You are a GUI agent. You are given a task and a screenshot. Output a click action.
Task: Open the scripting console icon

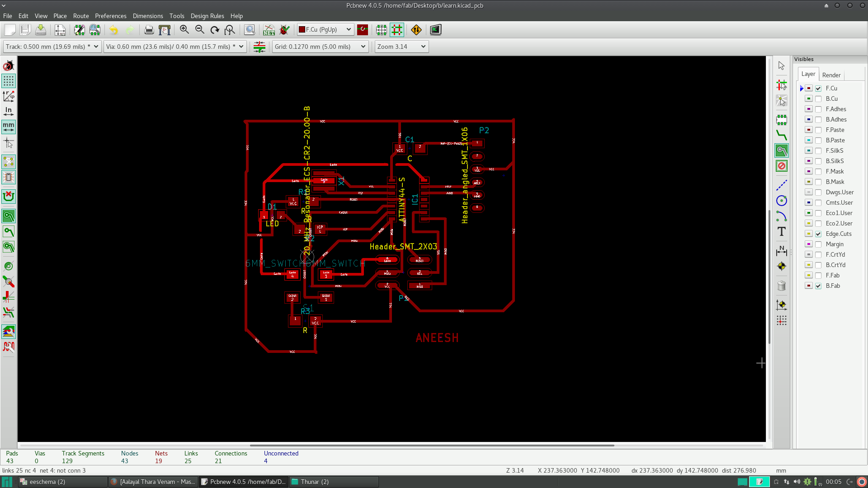tap(435, 30)
